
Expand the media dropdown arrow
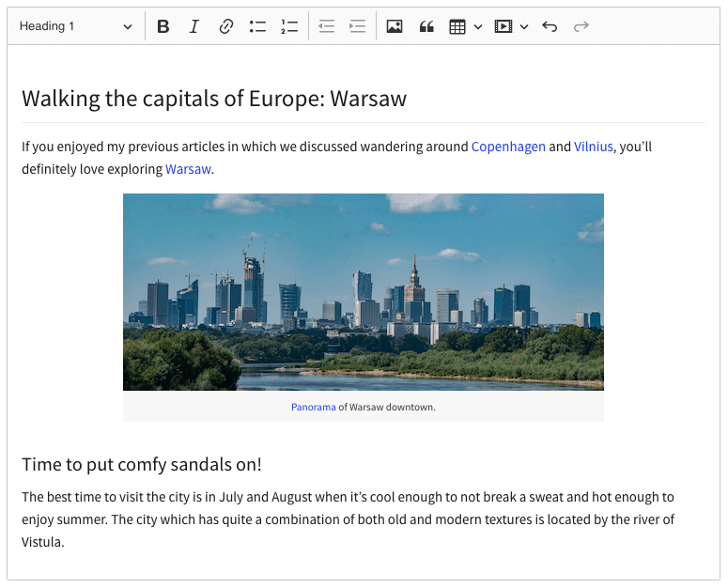(524, 26)
